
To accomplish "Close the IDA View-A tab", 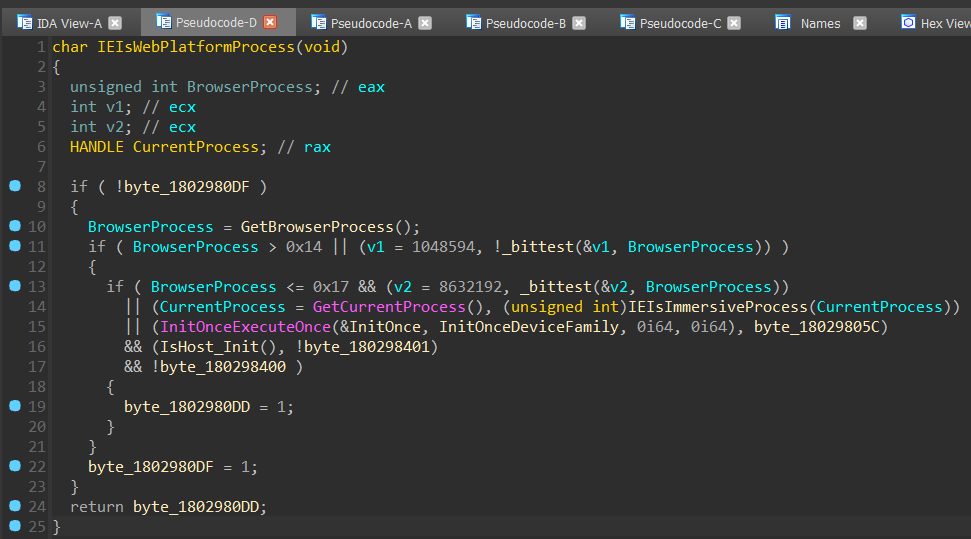I will 115,23.
